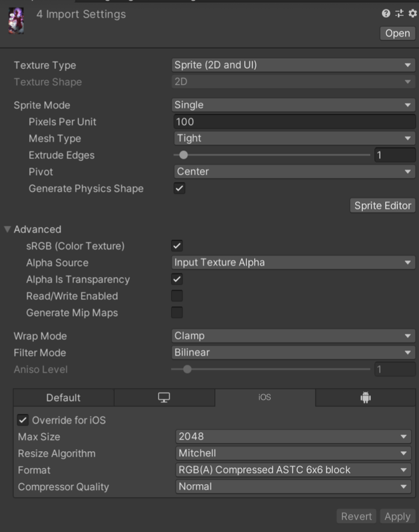Open the help reference icon
This screenshot has height=532, width=419.
pos(386,14)
